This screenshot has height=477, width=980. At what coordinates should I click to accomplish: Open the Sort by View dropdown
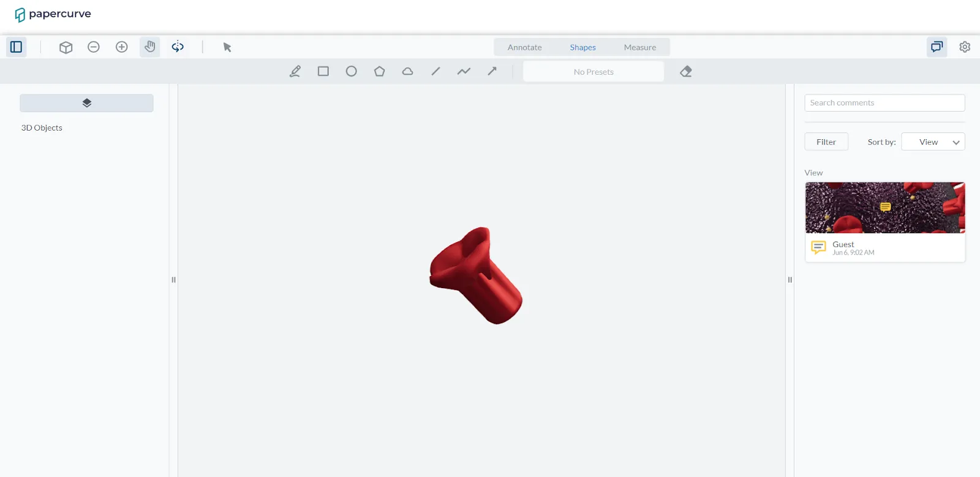[x=933, y=142]
